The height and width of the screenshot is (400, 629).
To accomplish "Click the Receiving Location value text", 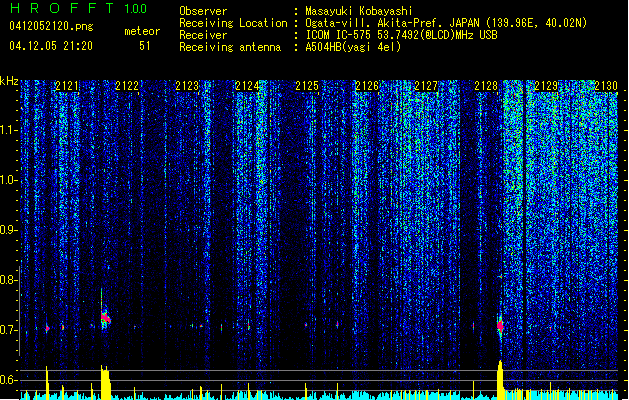I will [446, 23].
